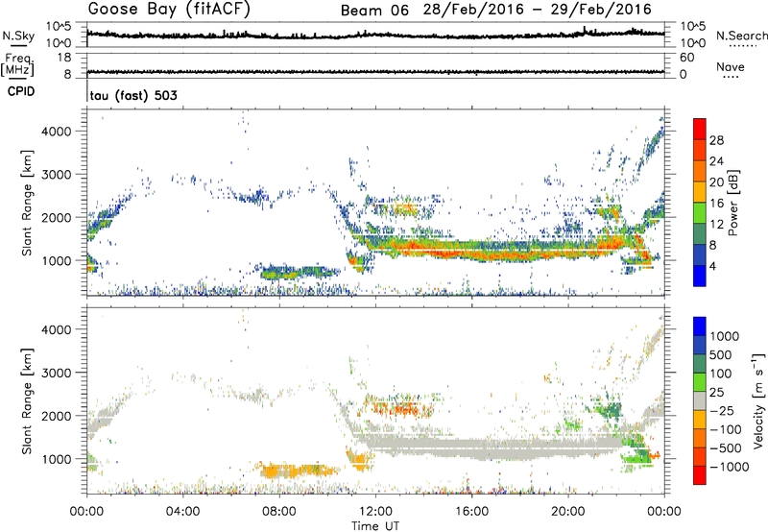Click the bright blue bottom Power colorbar segment

pyautogui.click(x=700, y=276)
